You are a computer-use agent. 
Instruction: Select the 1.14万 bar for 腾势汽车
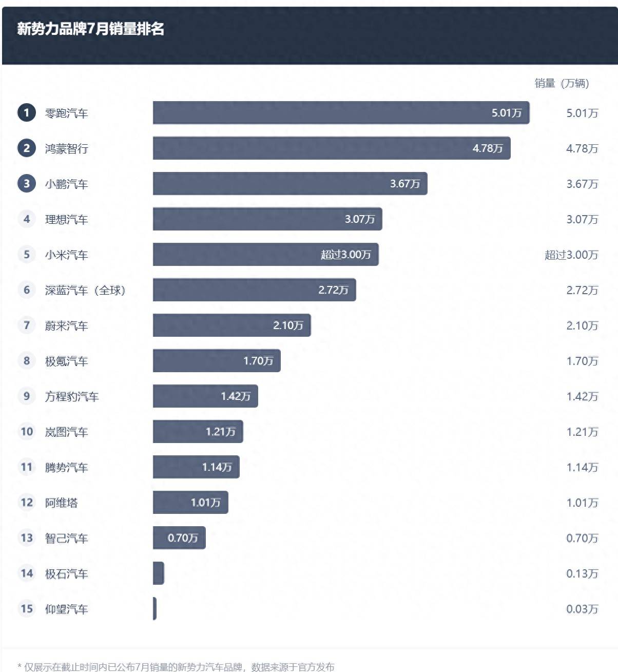[x=196, y=467]
